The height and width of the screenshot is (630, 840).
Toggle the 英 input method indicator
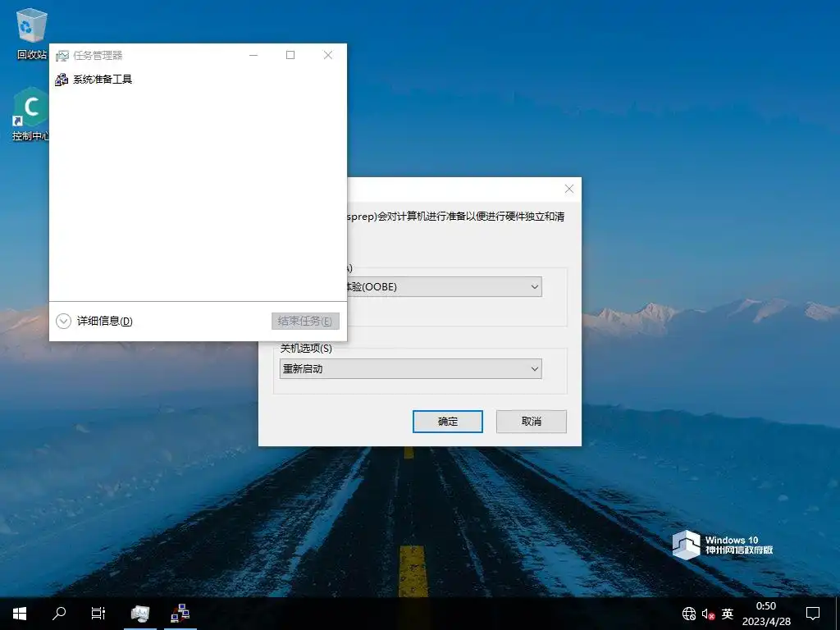coord(728,614)
